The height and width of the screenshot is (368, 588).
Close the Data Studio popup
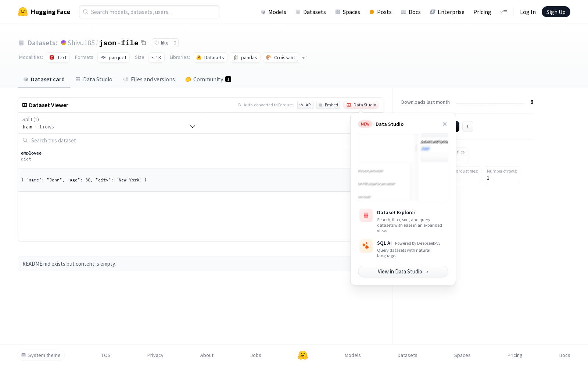445,124
